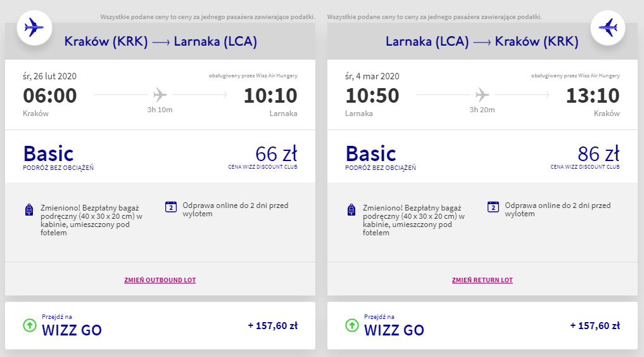644x357 pixels.
Task: Select the Larnaka (LCA) → Kraków (KRK) header
Action: tap(482, 42)
